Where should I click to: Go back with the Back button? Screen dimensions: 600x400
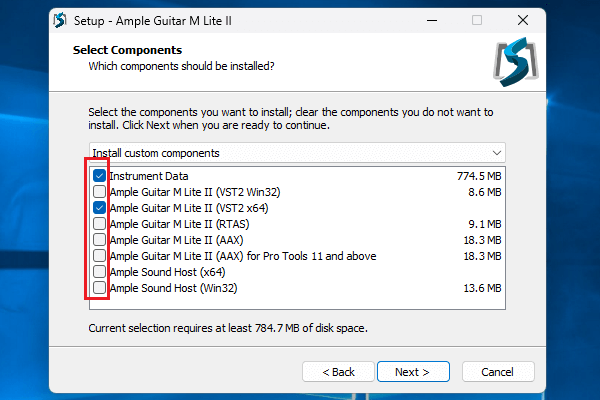(338, 372)
